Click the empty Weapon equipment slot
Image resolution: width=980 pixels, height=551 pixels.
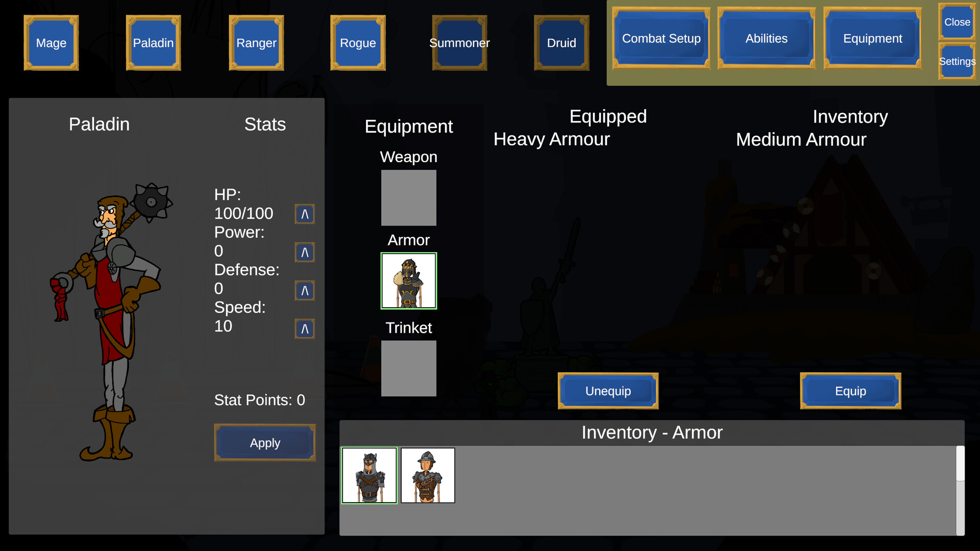click(408, 197)
